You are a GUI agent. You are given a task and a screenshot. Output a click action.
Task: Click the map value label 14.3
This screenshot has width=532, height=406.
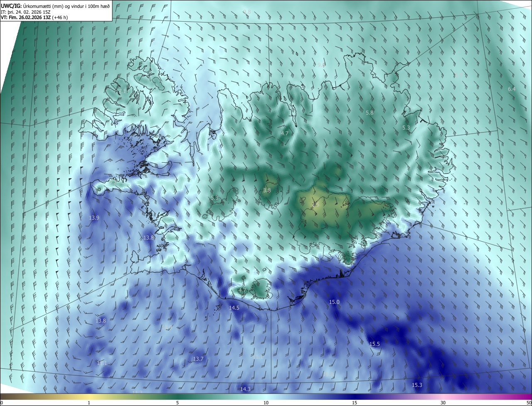click(x=245, y=389)
